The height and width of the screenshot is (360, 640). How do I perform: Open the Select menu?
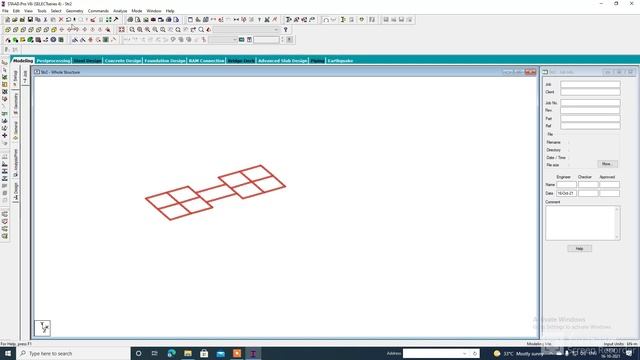pos(56,11)
